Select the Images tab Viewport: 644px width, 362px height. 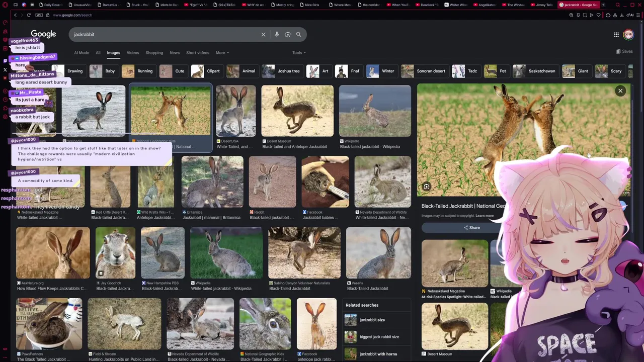click(x=113, y=53)
